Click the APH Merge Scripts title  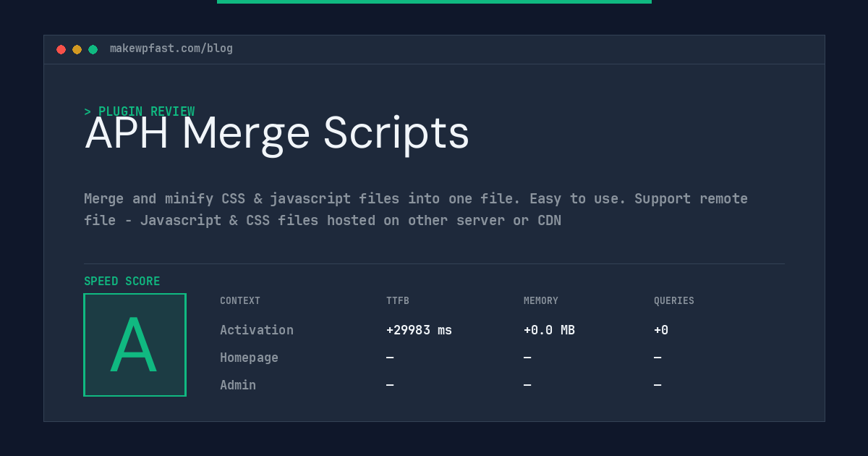(x=277, y=134)
